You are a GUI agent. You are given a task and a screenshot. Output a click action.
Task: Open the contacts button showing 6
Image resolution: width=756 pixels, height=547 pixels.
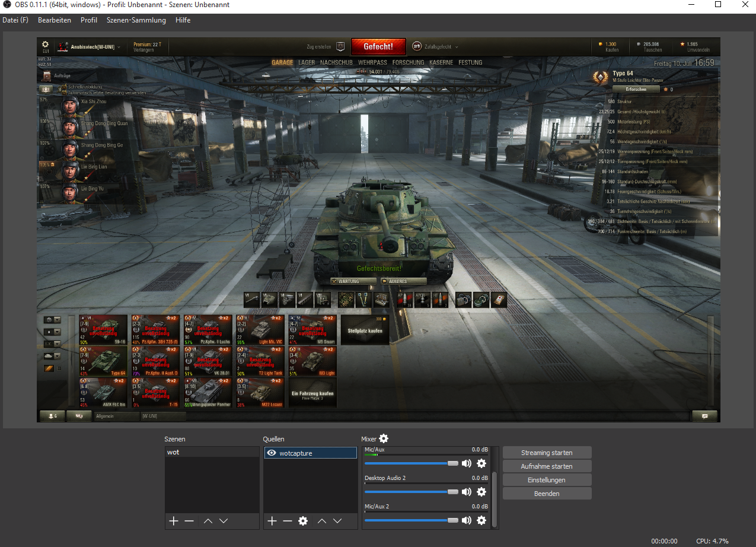pyautogui.click(x=52, y=416)
